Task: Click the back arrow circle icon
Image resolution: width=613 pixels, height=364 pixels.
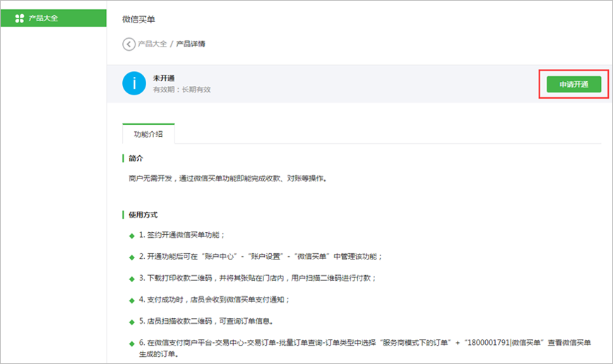Action: pos(129,44)
